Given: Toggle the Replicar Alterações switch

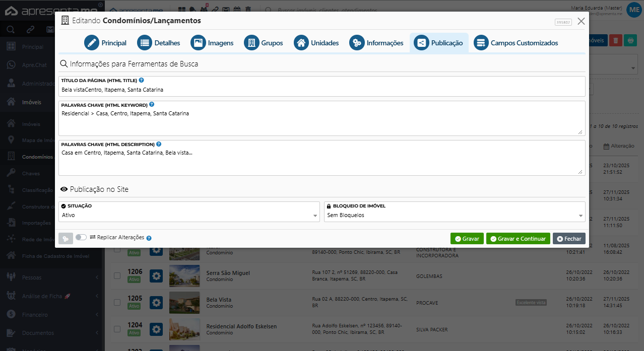Looking at the screenshot, I should (81, 237).
